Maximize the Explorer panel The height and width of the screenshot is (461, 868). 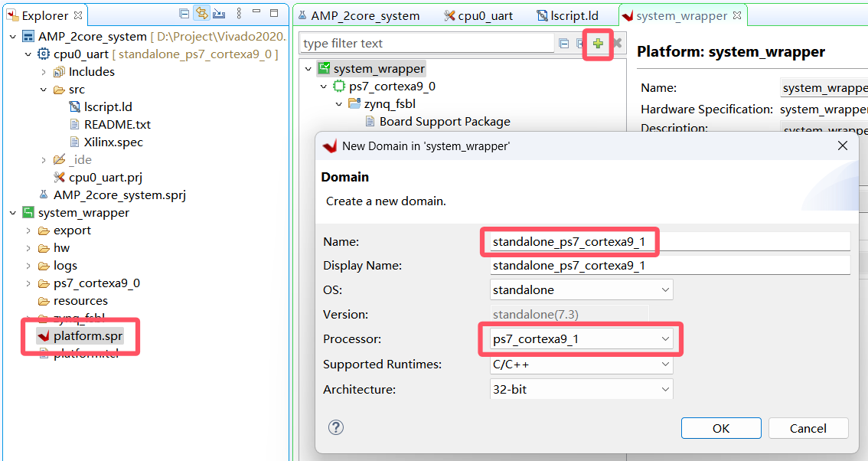click(x=273, y=13)
